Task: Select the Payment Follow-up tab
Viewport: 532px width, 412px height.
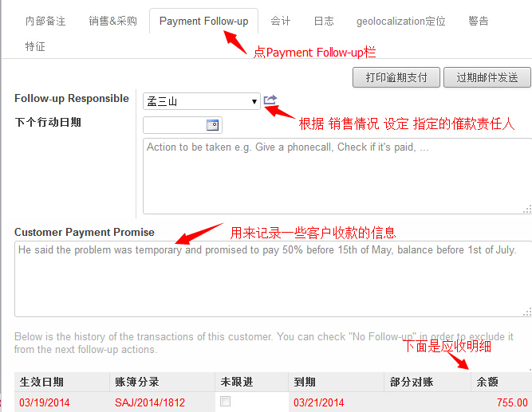Action: (x=203, y=21)
